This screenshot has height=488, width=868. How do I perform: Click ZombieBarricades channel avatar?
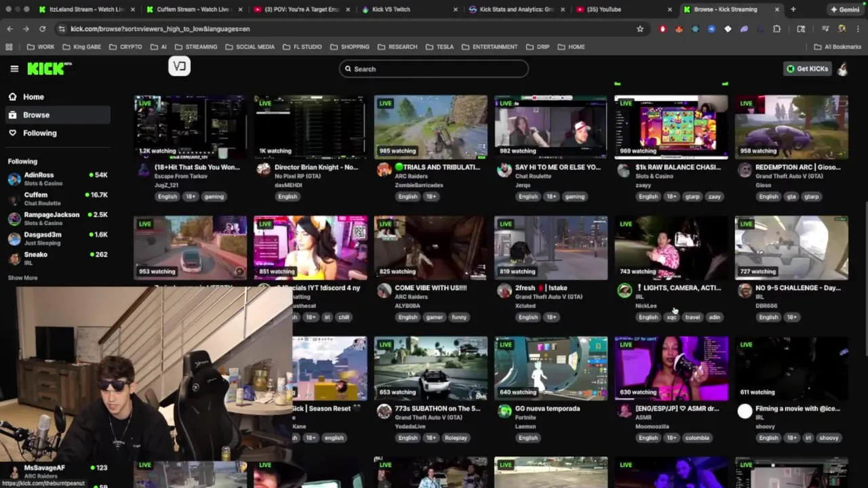[x=384, y=169]
